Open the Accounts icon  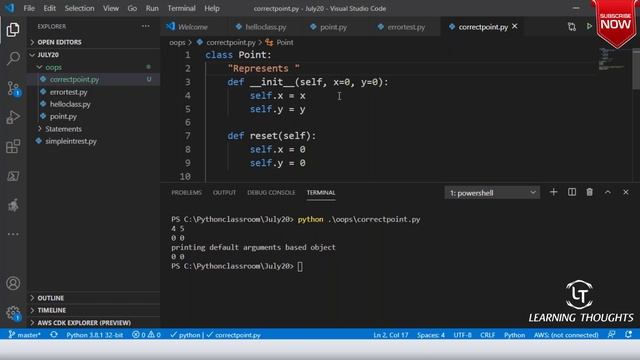click(x=13, y=283)
